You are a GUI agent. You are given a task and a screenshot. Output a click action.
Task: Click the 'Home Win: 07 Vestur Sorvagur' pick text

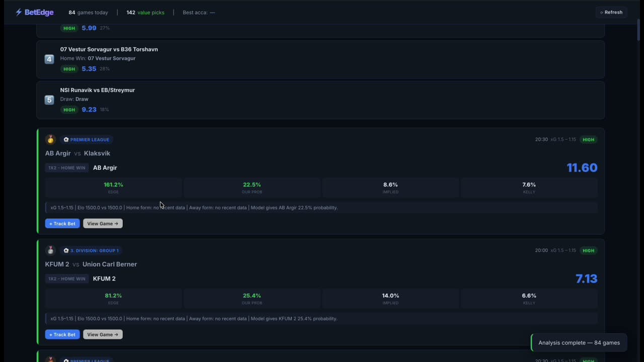[x=98, y=58]
